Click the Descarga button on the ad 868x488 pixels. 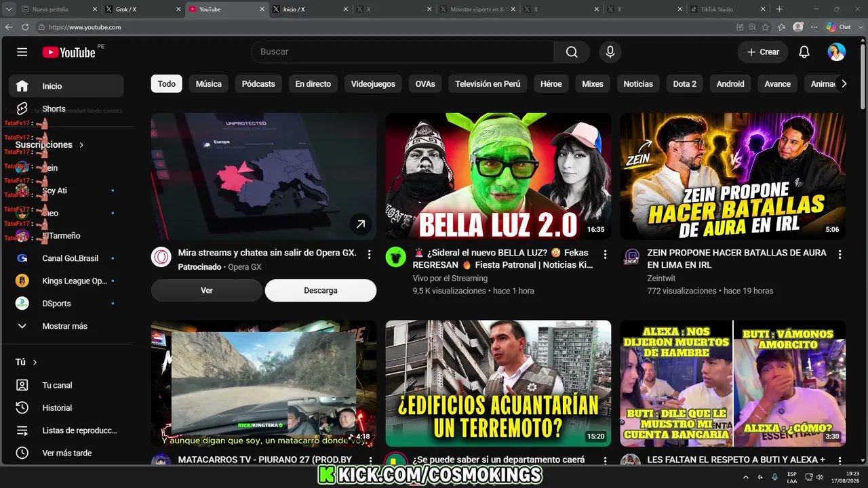(x=321, y=290)
